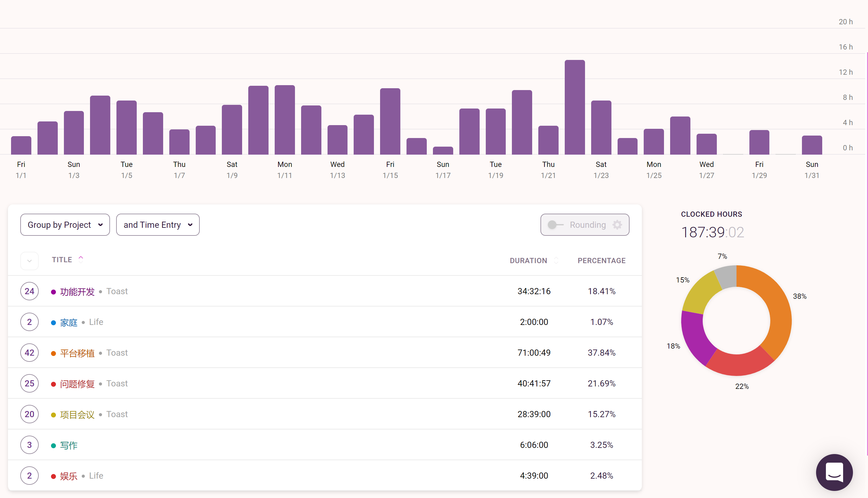Viewport: 868px width, 498px height.
Task: Open the 家庭 project link
Action: click(69, 322)
